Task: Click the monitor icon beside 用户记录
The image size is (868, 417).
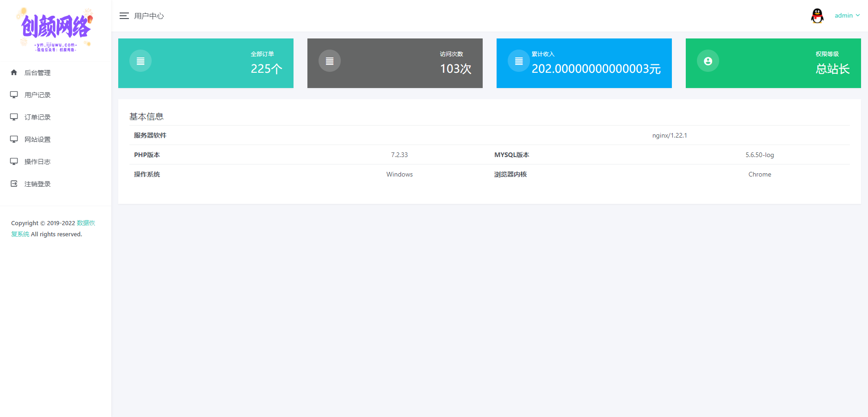Action: coord(14,95)
